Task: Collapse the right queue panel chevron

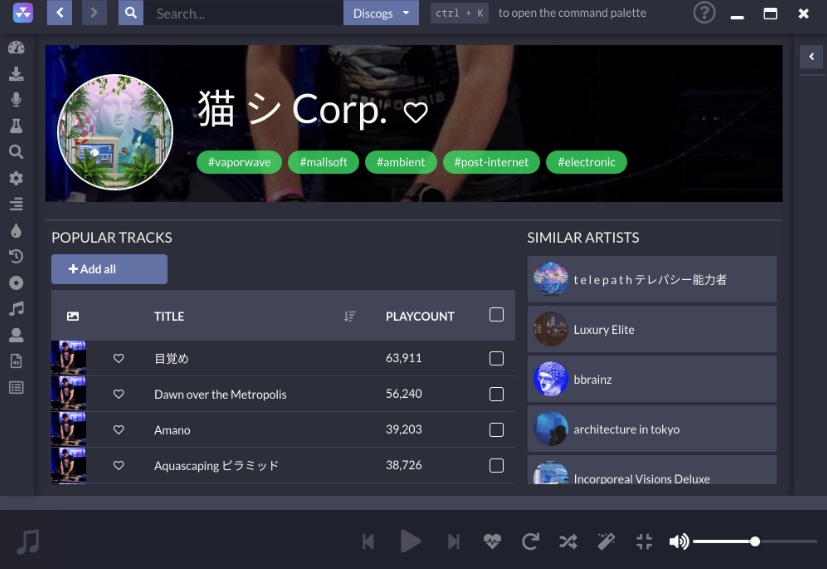Action: click(811, 57)
